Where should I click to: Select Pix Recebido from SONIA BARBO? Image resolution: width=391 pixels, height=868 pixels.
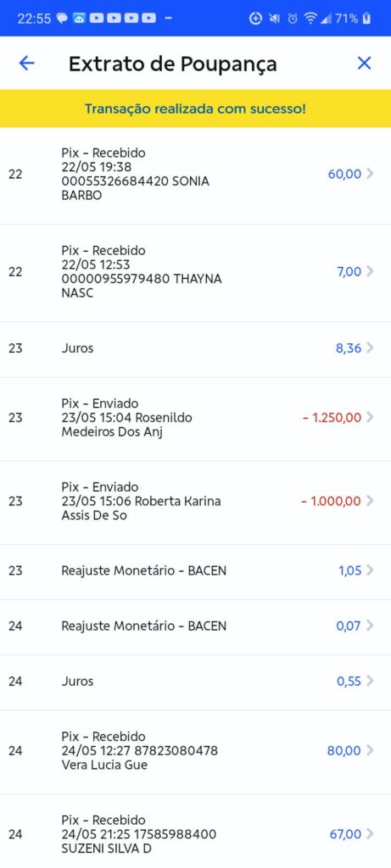click(x=195, y=175)
